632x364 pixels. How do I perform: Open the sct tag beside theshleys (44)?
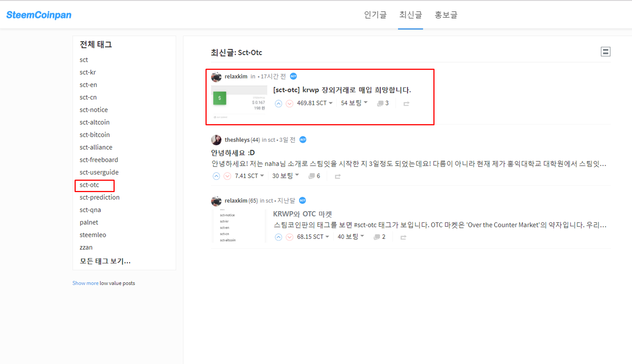pos(271,140)
